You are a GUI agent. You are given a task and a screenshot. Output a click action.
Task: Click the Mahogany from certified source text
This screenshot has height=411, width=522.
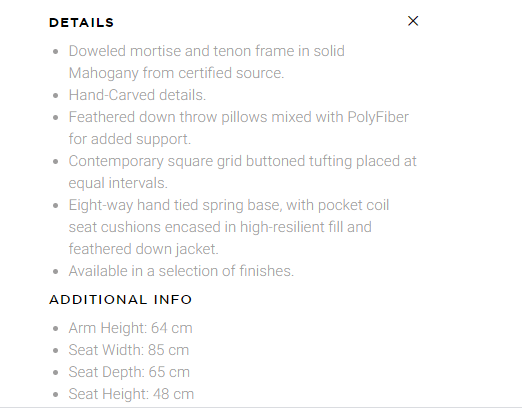tap(176, 73)
